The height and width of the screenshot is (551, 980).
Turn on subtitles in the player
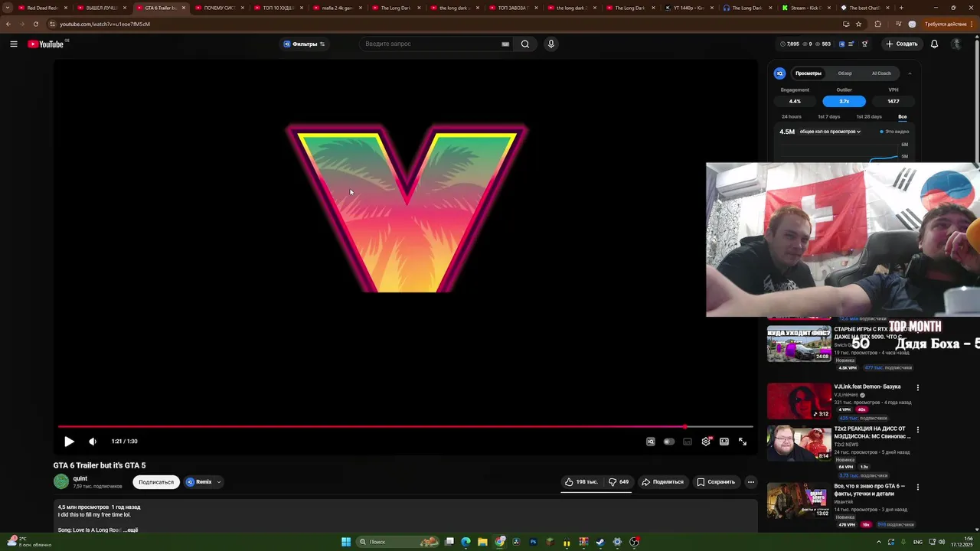[x=688, y=442]
